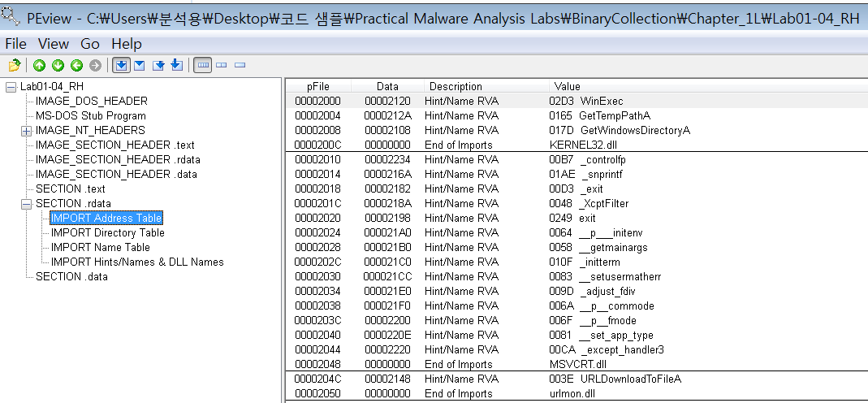Select the __set_app_type import row
Image resolution: width=868 pixels, height=403 pixels.
tap(577, 335)
